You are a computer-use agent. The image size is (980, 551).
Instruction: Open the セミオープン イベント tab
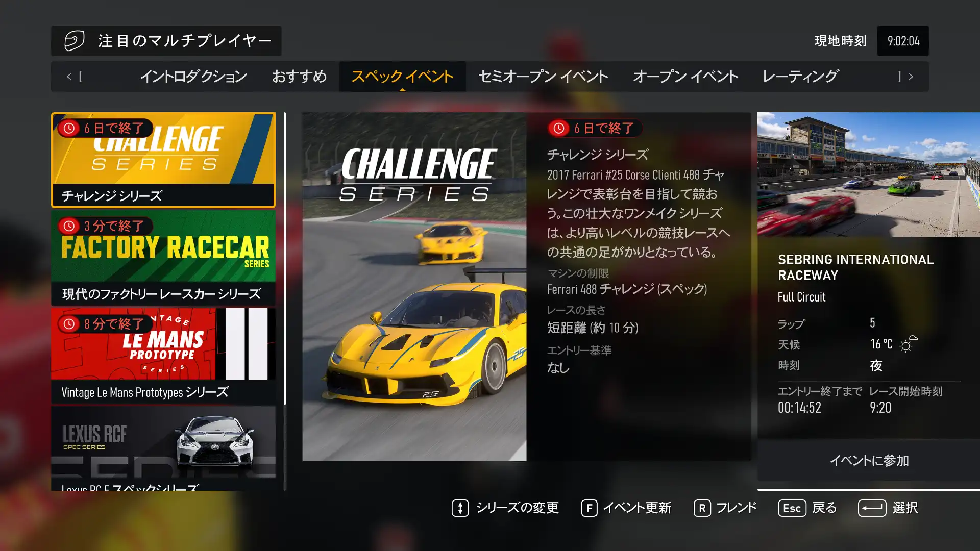coord(543,77)
